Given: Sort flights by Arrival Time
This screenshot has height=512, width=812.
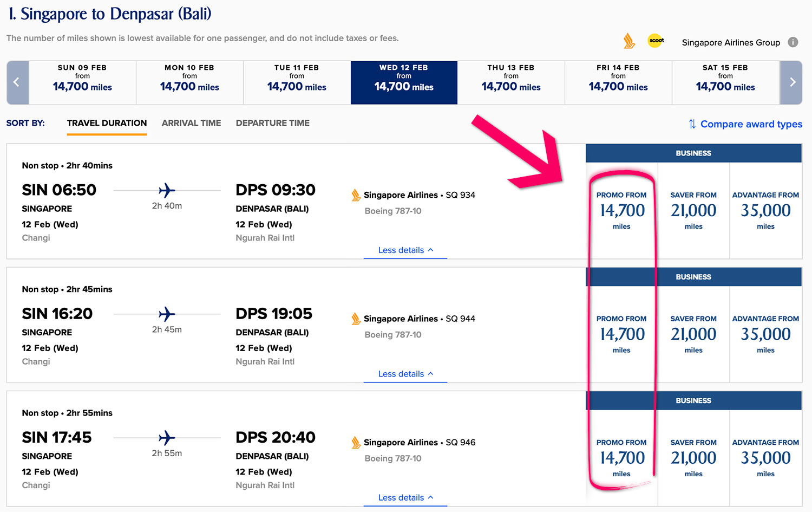Looking at the screenshot, I should click(191, 123).
